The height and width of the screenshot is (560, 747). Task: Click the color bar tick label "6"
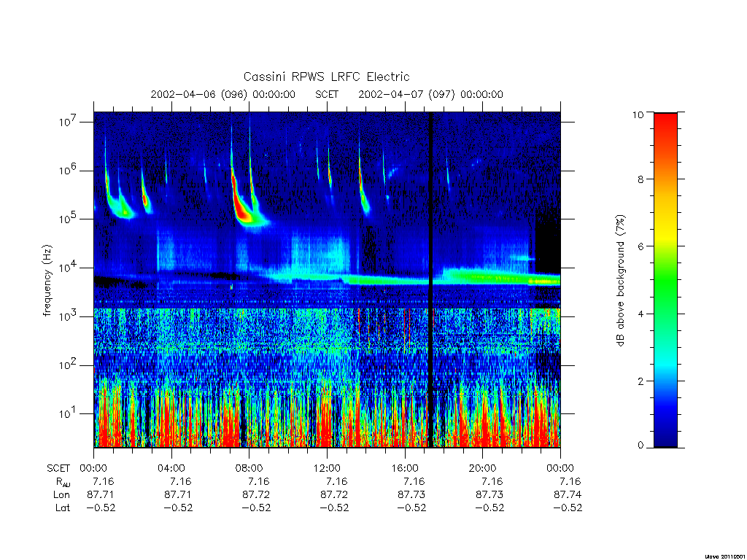(x=640, y=246)
